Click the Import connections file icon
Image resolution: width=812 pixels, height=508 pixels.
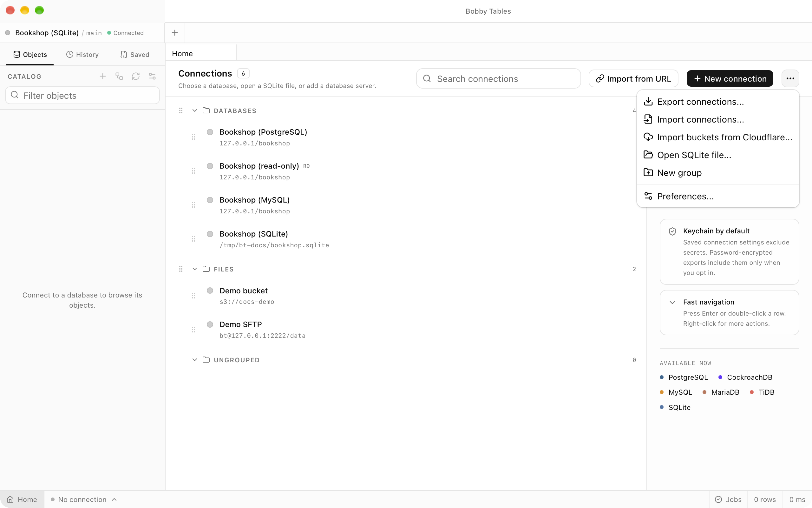(x=648, y=119)
